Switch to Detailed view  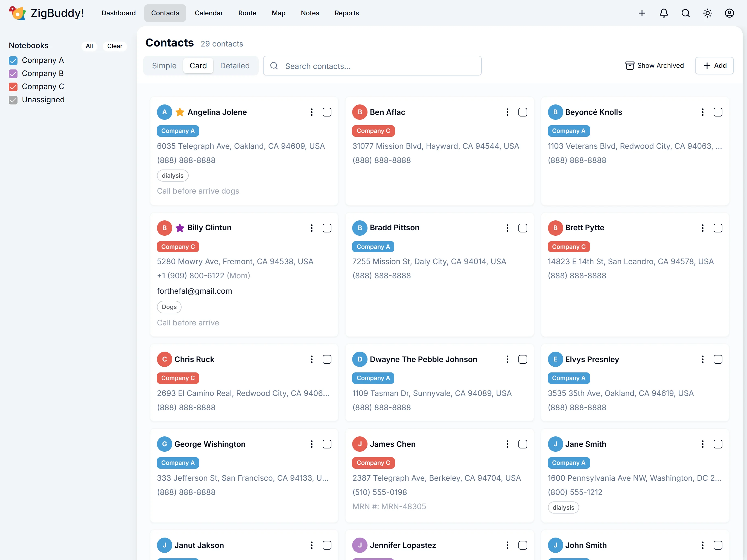point(235,66)
